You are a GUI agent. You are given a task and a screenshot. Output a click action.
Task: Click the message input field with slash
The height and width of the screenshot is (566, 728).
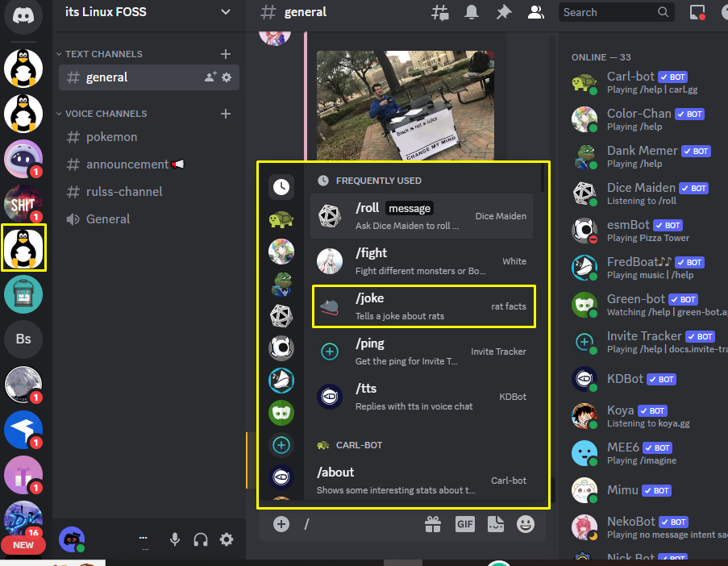(x=362, y=524)
